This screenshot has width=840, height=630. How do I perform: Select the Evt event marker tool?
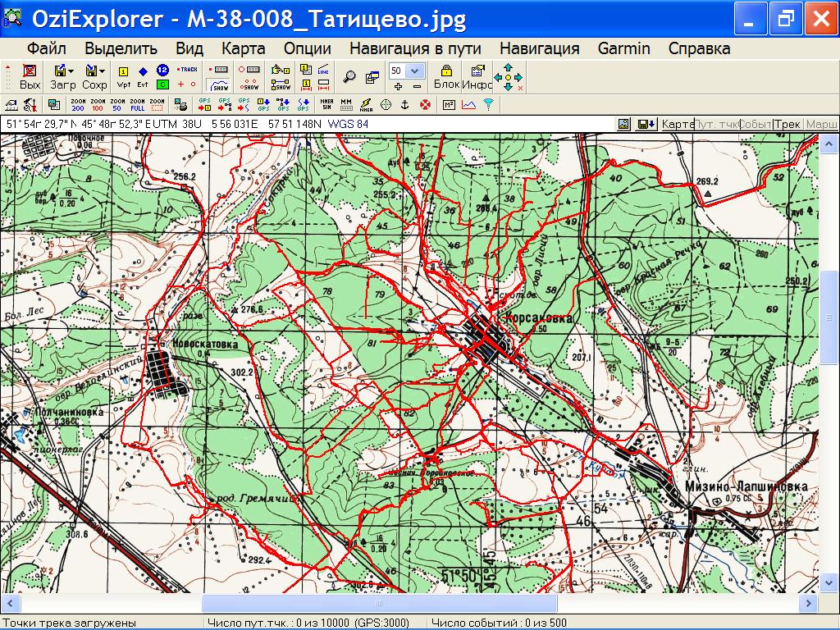pos(143,77)
